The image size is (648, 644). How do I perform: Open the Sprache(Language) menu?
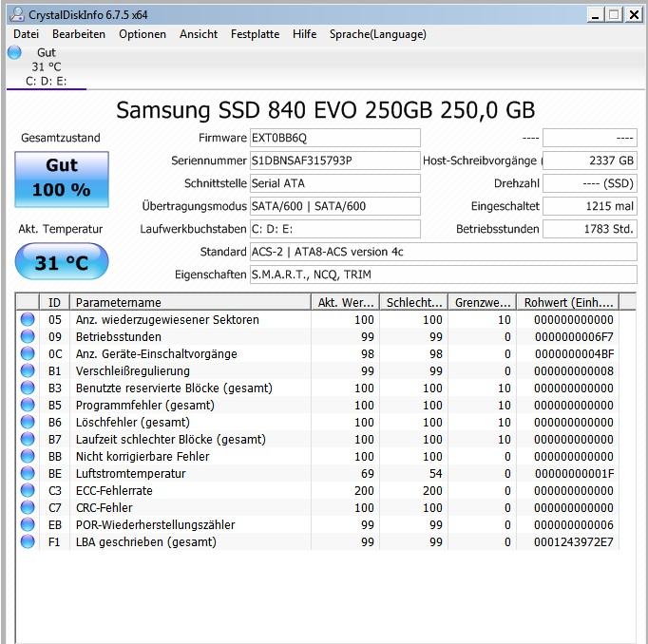(378, 34)
